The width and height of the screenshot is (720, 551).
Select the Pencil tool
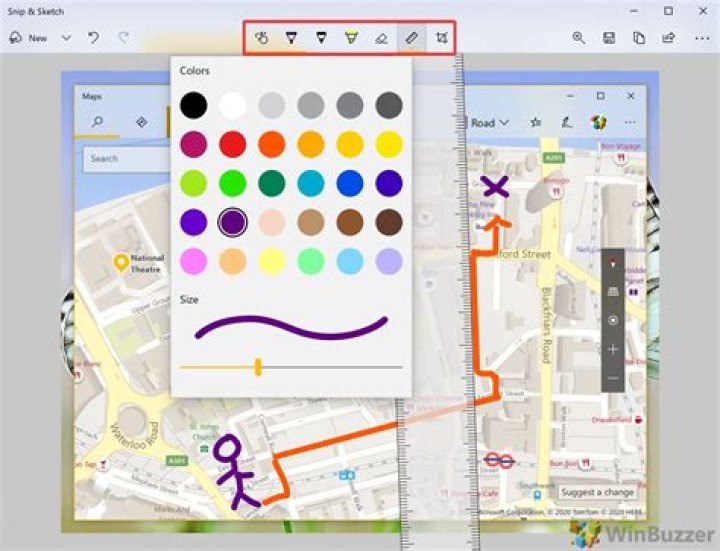pos(321,38)
